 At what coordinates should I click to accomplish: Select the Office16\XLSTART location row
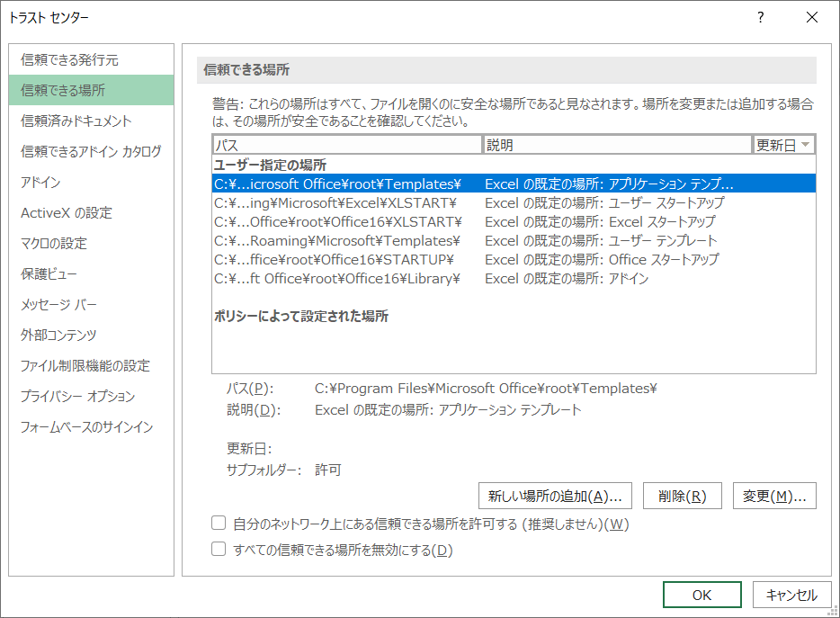pos(514,221)
